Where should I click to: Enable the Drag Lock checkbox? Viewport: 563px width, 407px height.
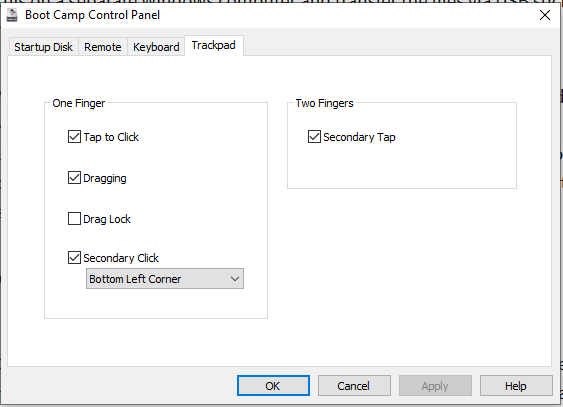click(x=74, y=219)
